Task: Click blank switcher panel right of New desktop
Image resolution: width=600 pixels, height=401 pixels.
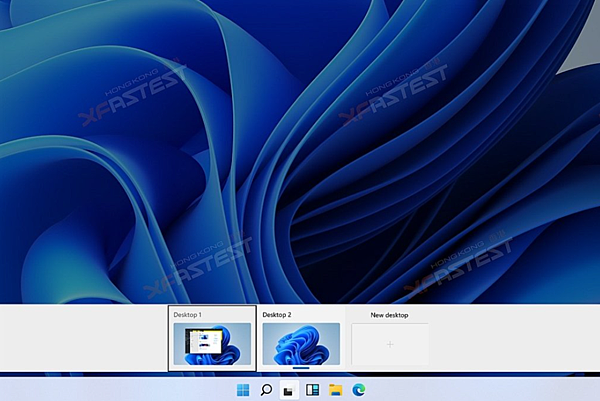Action: [515, 340]
